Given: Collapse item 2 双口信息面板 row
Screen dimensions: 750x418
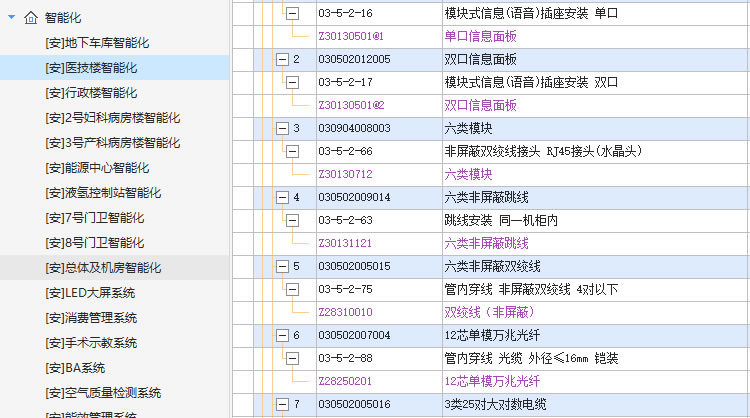Looking at the screenshot, I should click(x=282, y=59).
